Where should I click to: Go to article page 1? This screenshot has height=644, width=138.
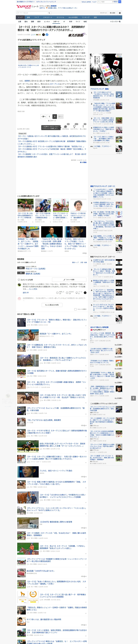pyautogui.click(x=49, y=116)
